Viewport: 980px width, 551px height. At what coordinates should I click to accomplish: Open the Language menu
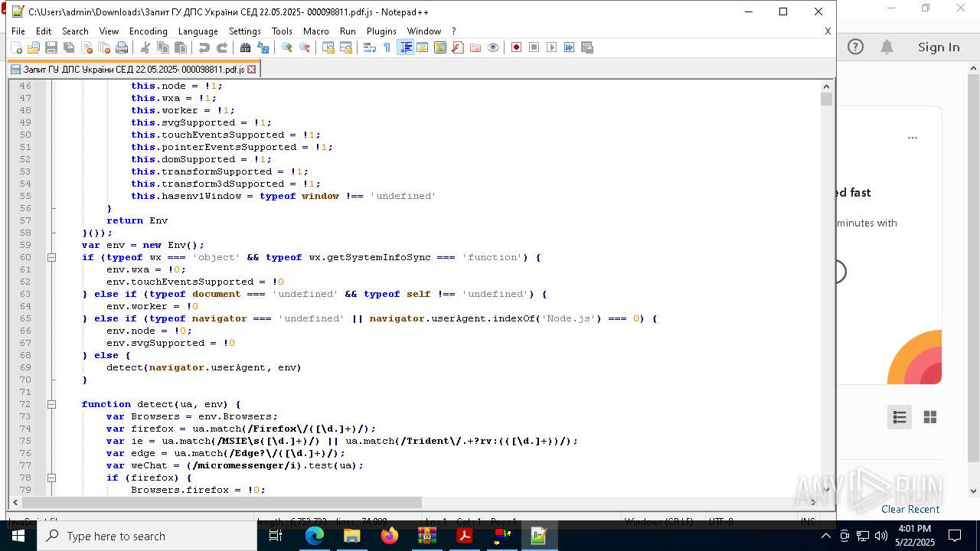click(x=198, y=31)
